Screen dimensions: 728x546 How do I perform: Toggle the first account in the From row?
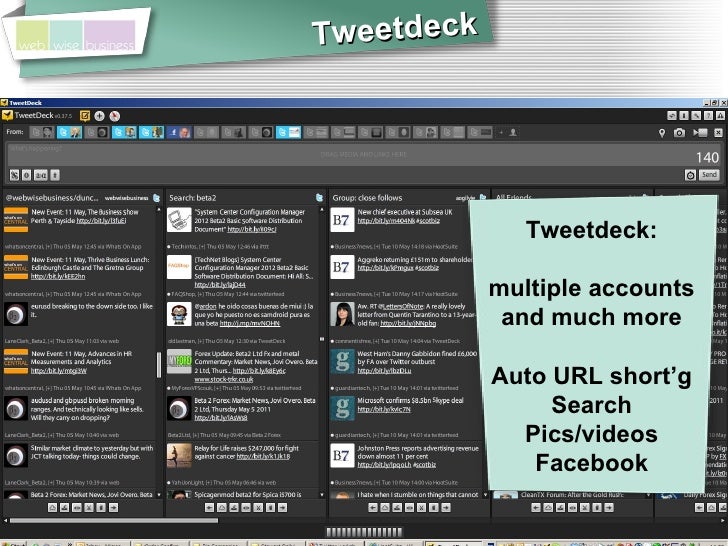pyautogui.click(x=42, y=133)
